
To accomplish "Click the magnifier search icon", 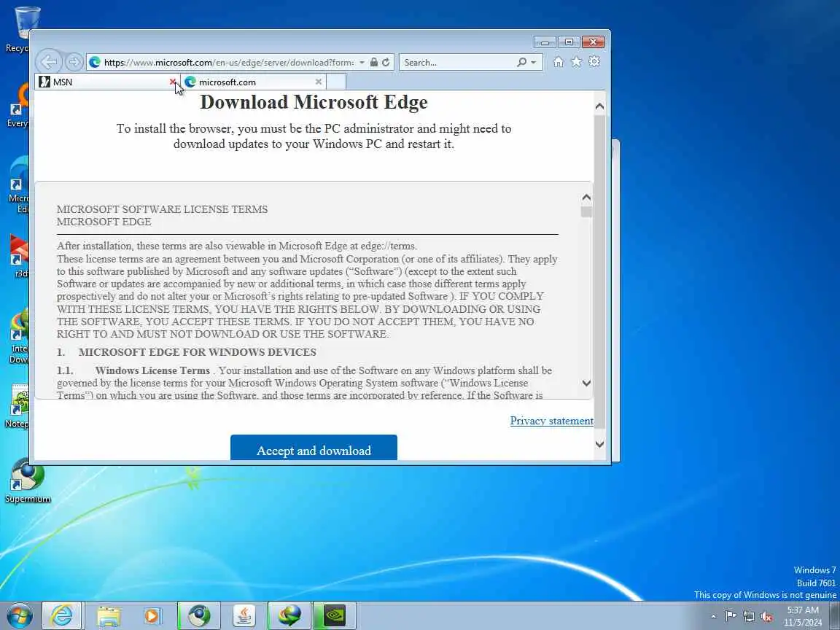I will point(522,62).
